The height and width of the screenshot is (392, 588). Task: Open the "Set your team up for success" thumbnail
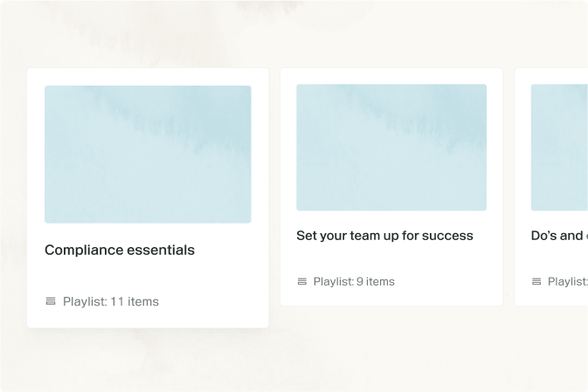pos(391,147)
